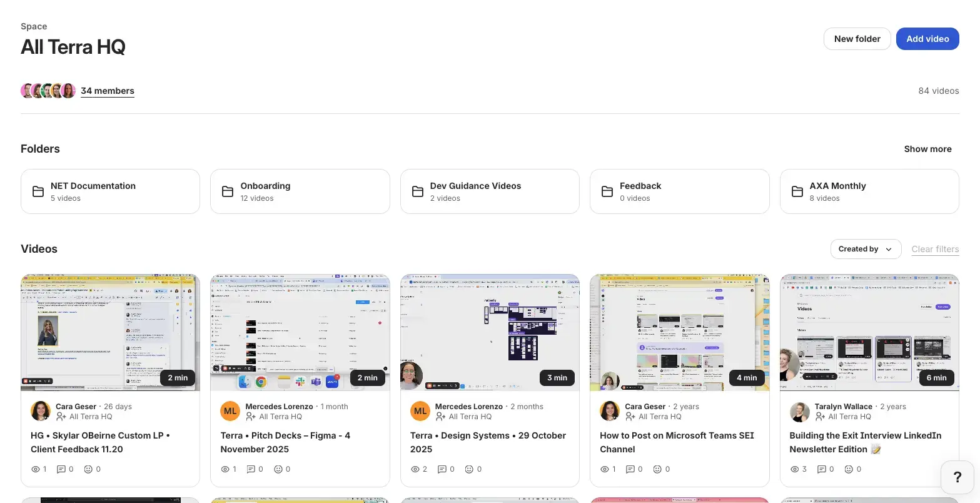Create a New folder
Image resolution: width=980 pixels, height=503 pixels.
[857, 39]
